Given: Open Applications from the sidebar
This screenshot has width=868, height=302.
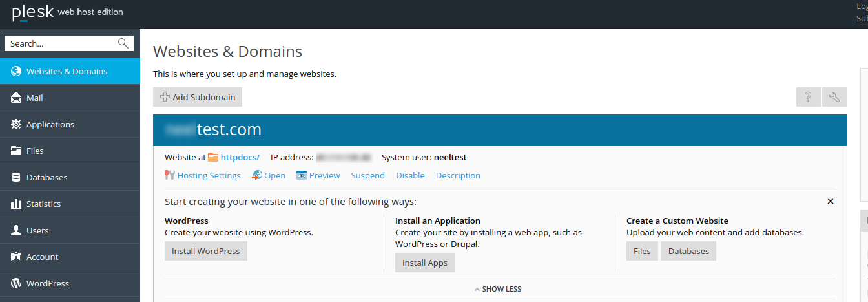Looking at the screenshot, I should click(x=50, y=124).
